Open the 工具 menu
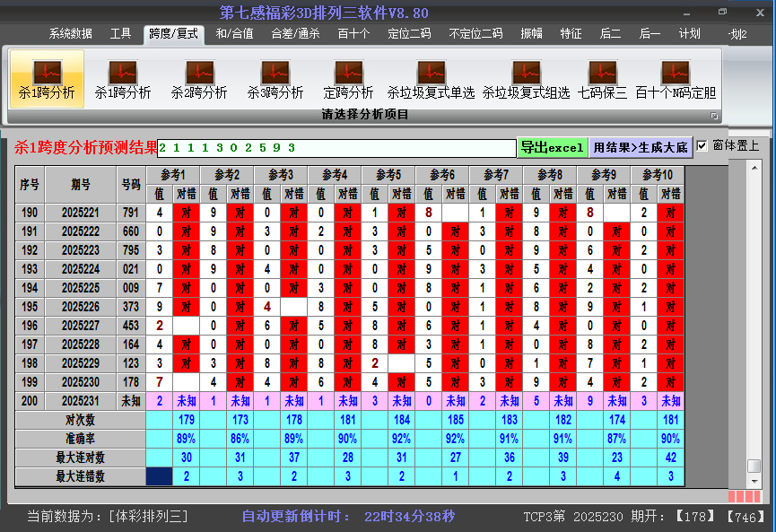 pyautogui.click(x=120, y=34)
